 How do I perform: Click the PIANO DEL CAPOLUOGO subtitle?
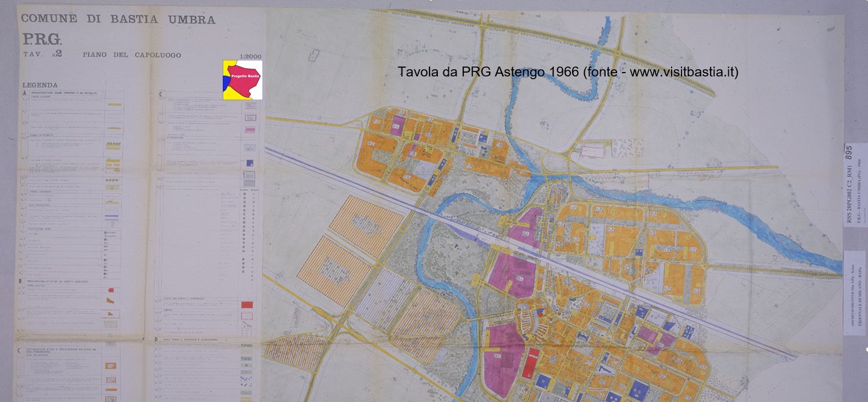tap(131, 55)
